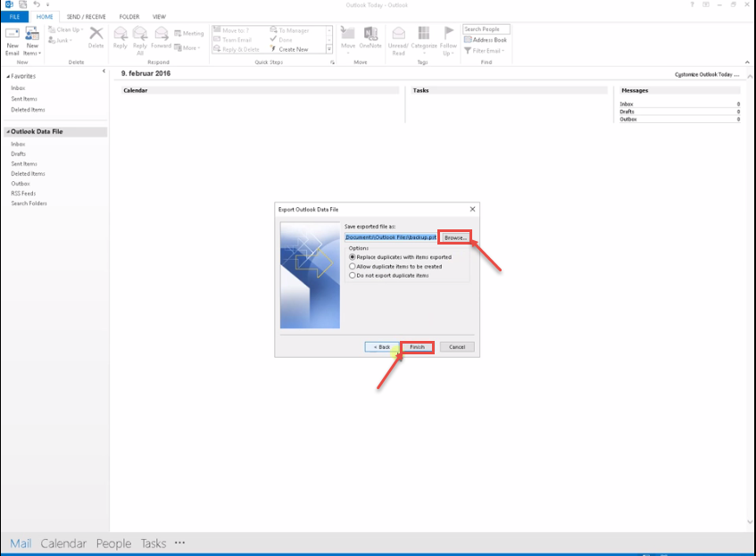Open the Address Book
Screen dimensions: 756x556
pos(486,40)
